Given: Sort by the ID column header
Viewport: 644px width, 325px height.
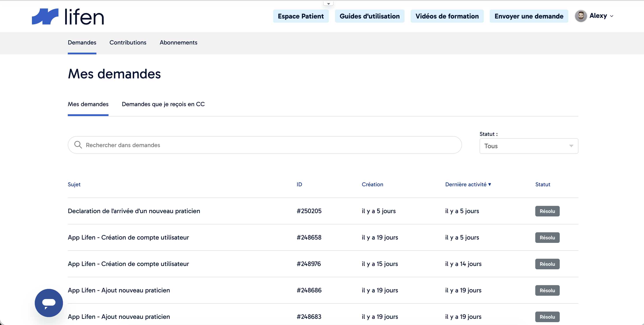Looking at the screenshot, I should click(x=299, y=184).
